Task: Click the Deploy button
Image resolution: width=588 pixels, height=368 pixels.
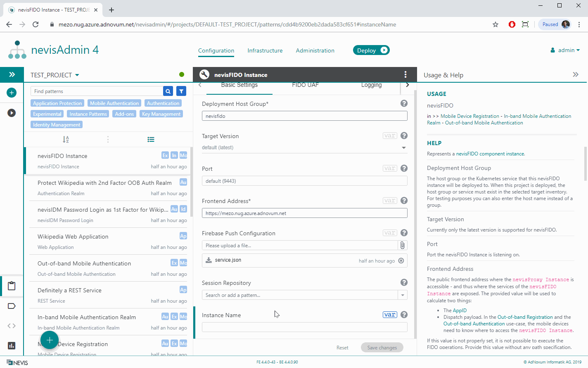Action: click(371, 50)
